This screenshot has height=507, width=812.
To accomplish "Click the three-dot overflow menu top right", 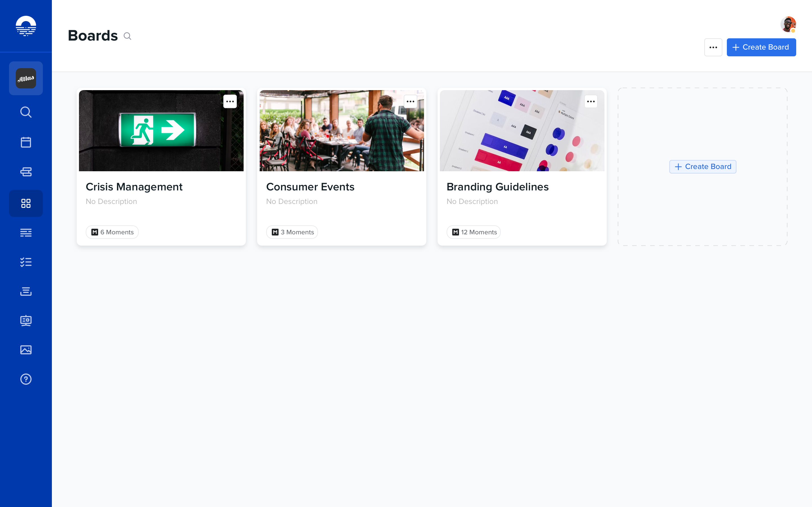I will pyautogui.click(x=713, y=47).
